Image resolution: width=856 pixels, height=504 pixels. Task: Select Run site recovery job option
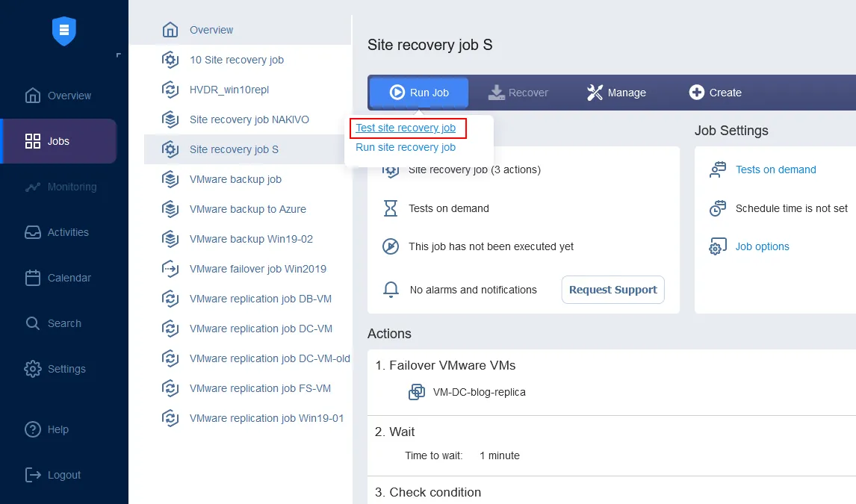tap(406, 147)
